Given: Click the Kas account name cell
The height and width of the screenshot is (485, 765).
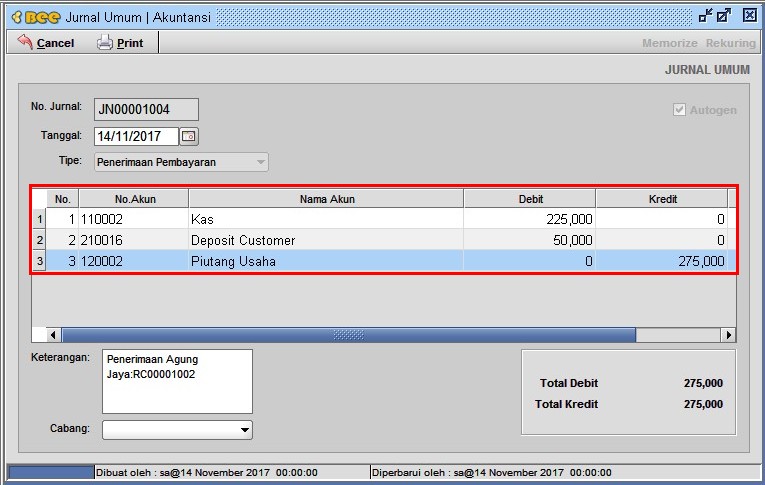Looking at the screenshot, I should click(326, 219).
